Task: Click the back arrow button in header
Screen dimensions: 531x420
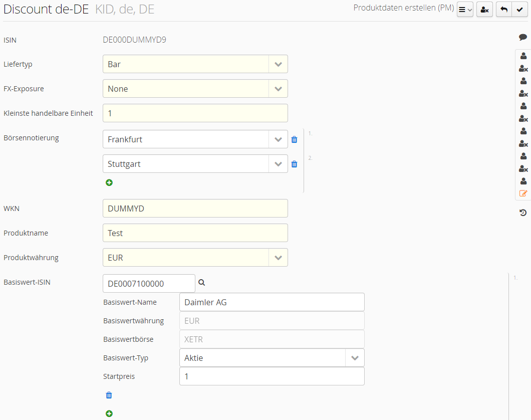Action: 504,10
